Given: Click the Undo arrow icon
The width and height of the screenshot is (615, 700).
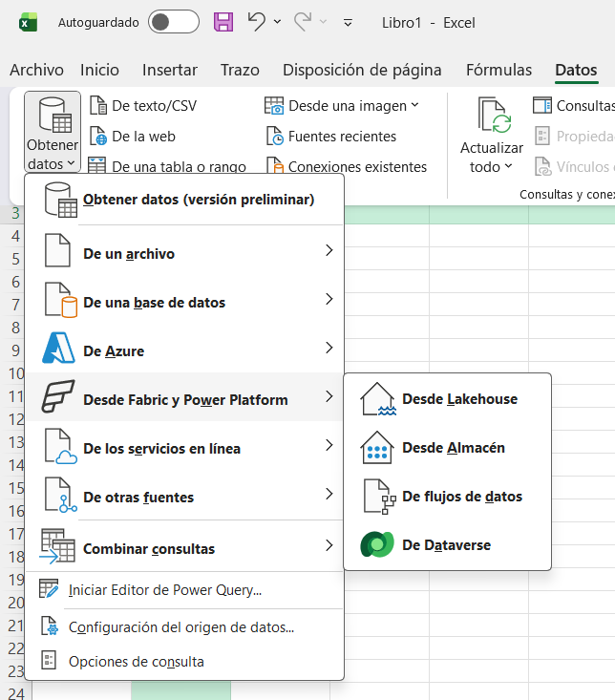Looking at the screenshot, I should click(x=256, y=21).
